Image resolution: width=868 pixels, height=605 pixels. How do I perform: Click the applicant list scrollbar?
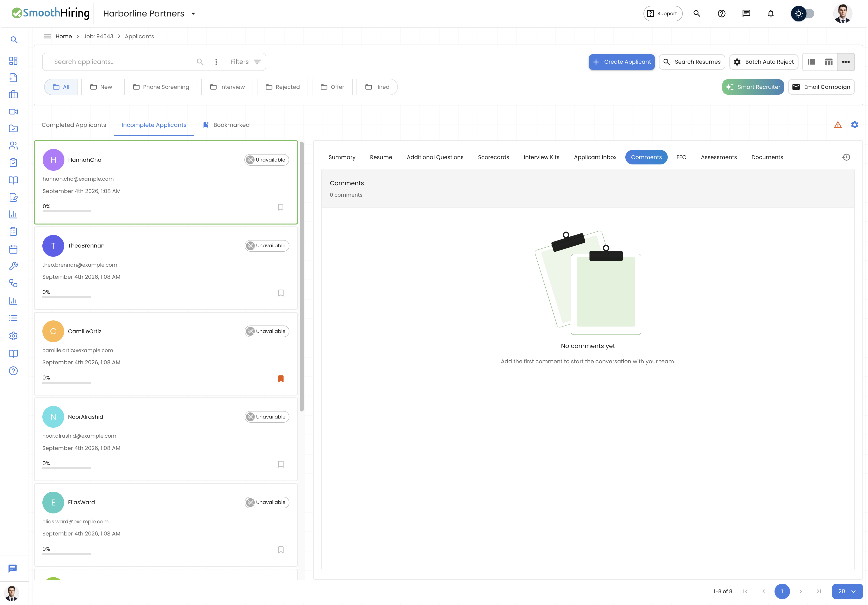(x=302, y=276)
